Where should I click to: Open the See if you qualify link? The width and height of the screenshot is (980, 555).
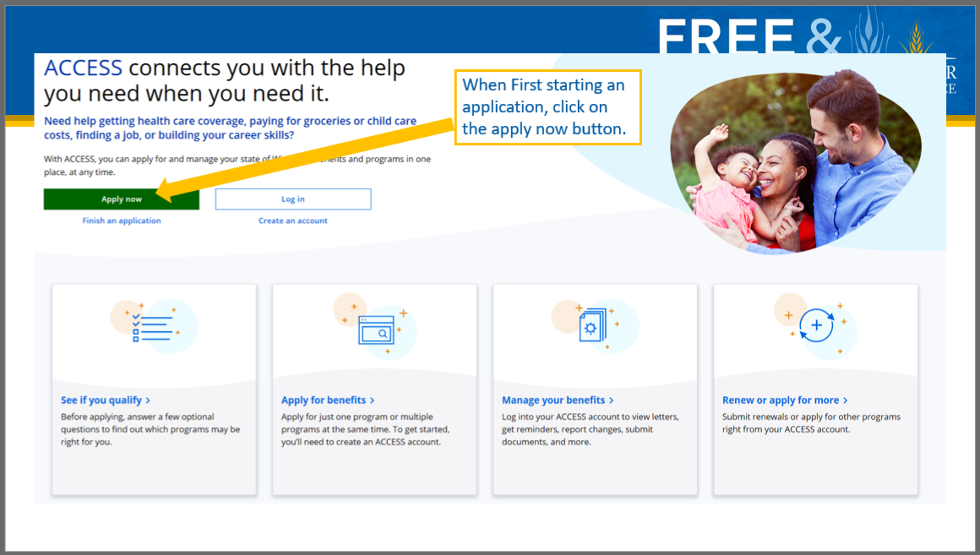pos(106,400)
